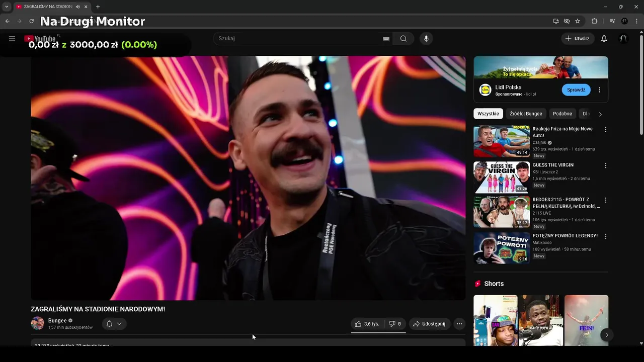Click the 2115 LIVE channel name
This screenshot has width=644, height=362.
(542, 213)
